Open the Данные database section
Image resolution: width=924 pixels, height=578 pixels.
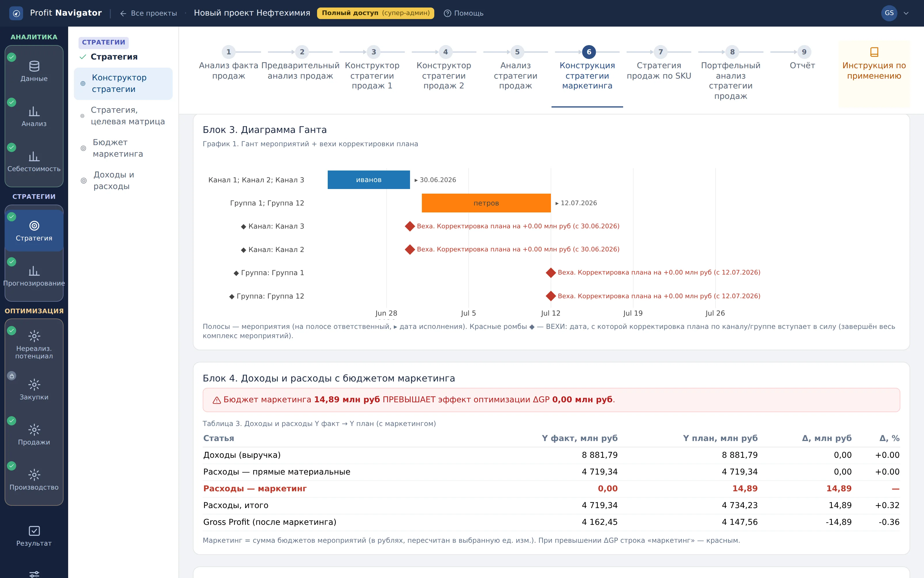point(34,71)
